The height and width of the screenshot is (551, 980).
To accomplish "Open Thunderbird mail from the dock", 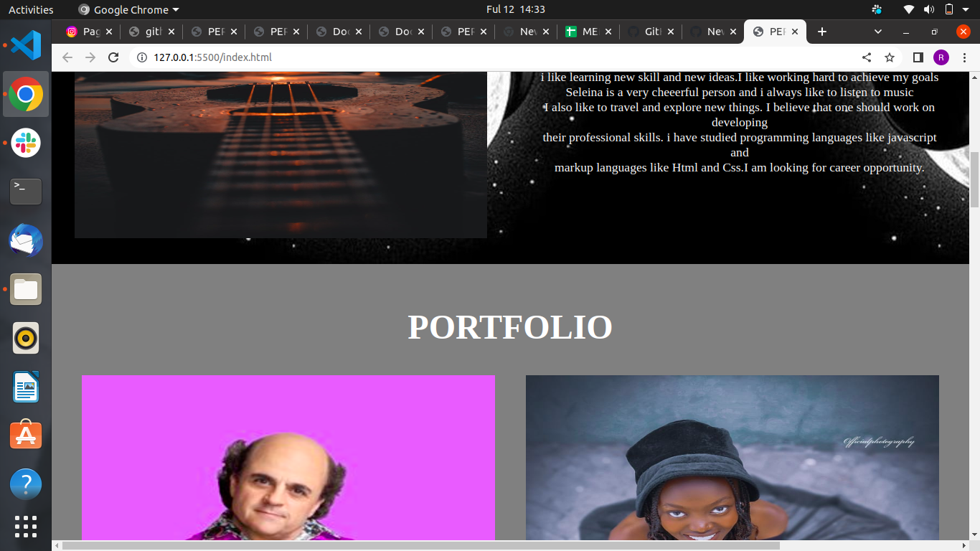I will [x=26, y=240].
